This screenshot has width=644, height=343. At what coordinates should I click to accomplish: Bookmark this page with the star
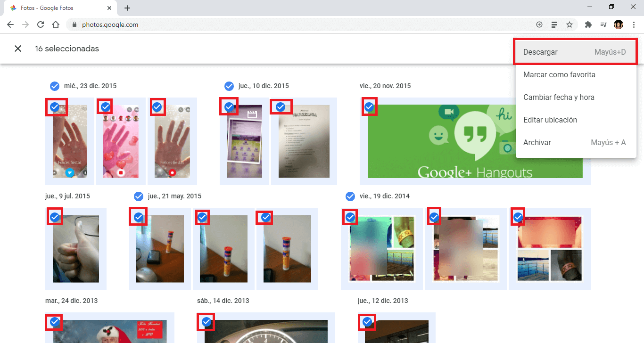point(570,24)
